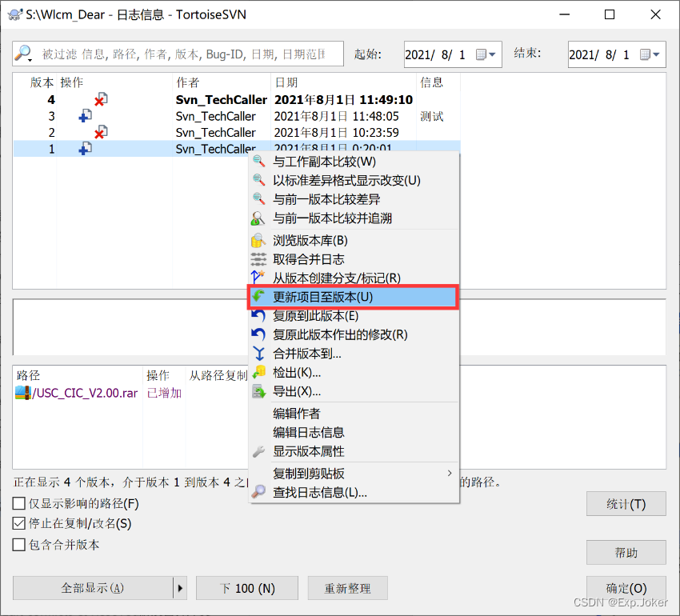Image resolution: width=680 pixels, height=616 pixels.
Task: Click the 版本 column header
Action: click(42, 82)
